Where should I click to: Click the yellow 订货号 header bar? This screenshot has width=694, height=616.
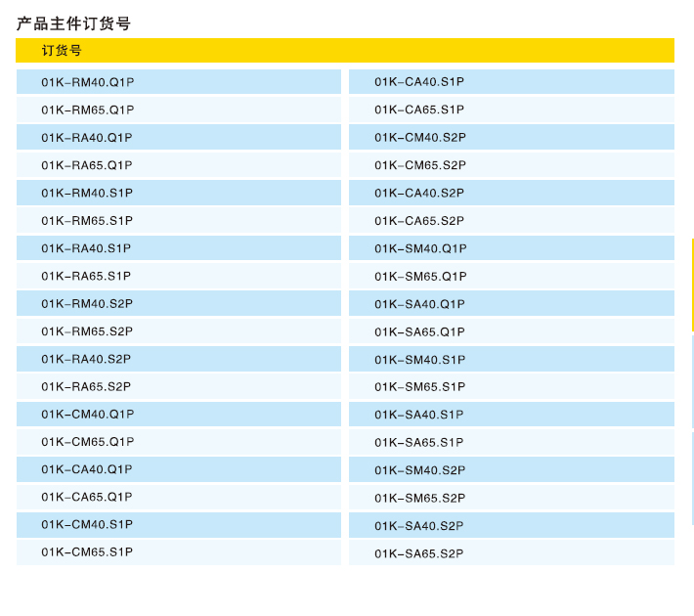344,50
